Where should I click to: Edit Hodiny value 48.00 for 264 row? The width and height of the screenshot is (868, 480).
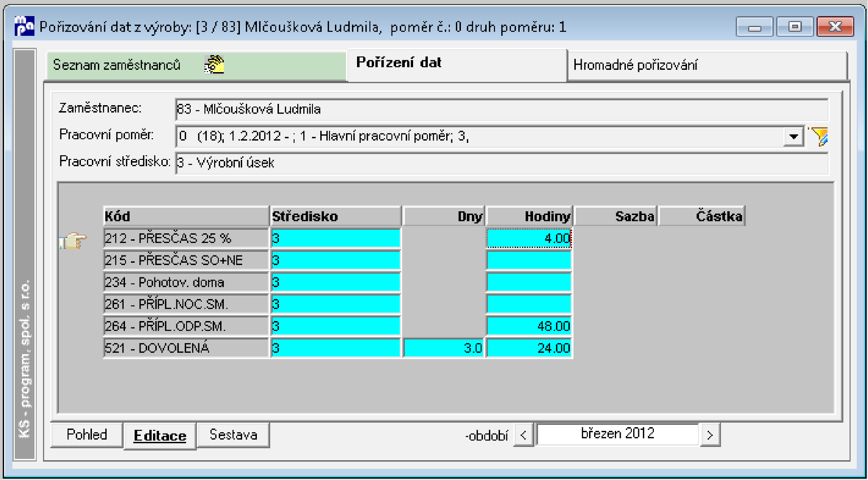529,326
